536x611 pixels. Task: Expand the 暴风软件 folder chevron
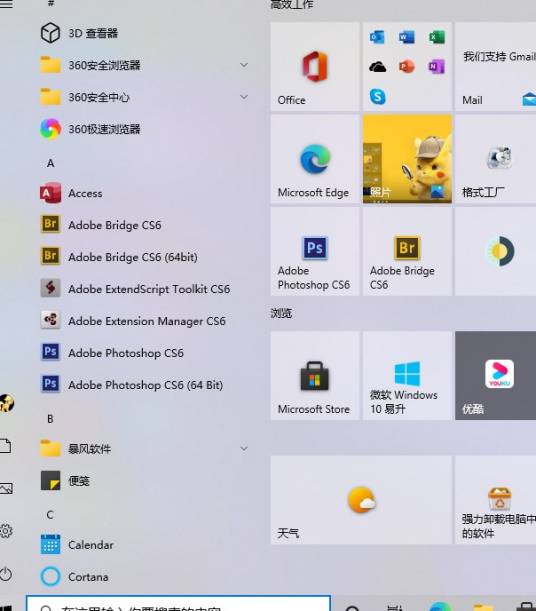point(244,449)
